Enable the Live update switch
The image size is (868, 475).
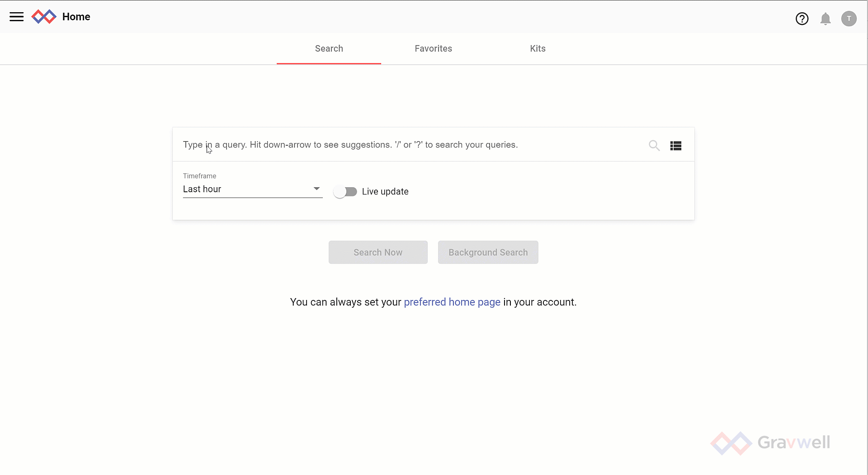pyautogui.click(x=345, y=192)
